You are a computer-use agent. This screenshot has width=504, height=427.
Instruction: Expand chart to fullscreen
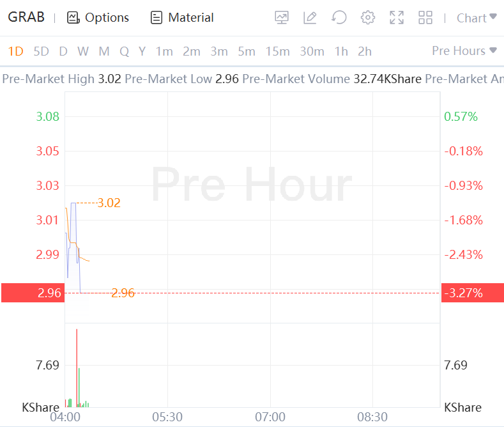pyautogui.click(x=397, y=18)
